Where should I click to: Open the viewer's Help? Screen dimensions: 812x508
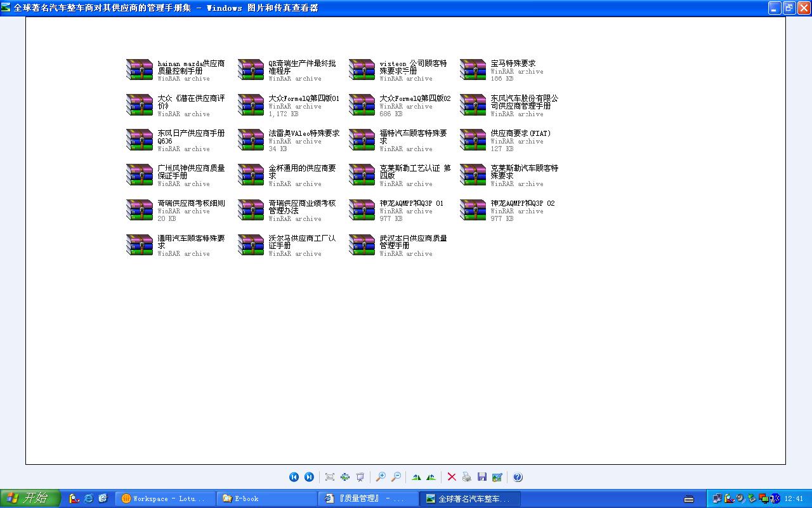tap(518, 477)
